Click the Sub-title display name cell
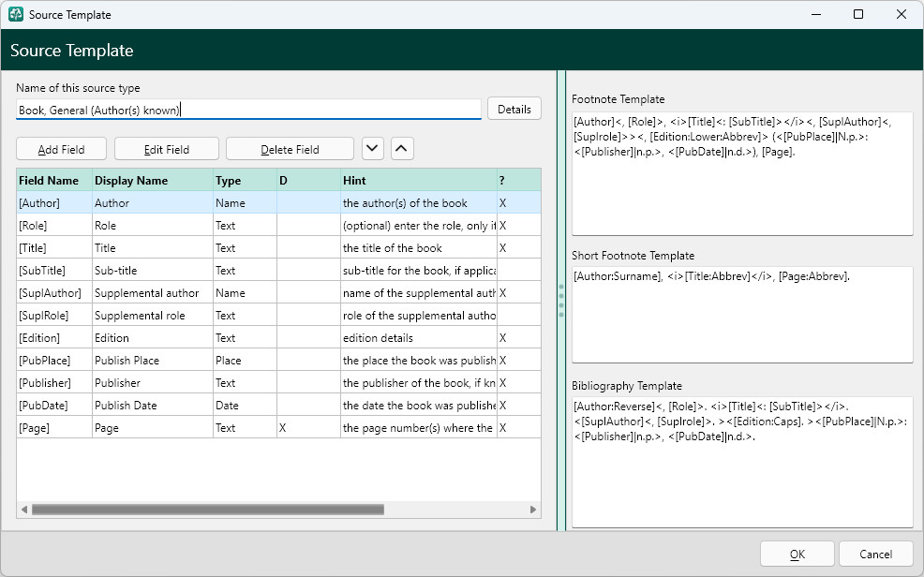 coord(153,271)
